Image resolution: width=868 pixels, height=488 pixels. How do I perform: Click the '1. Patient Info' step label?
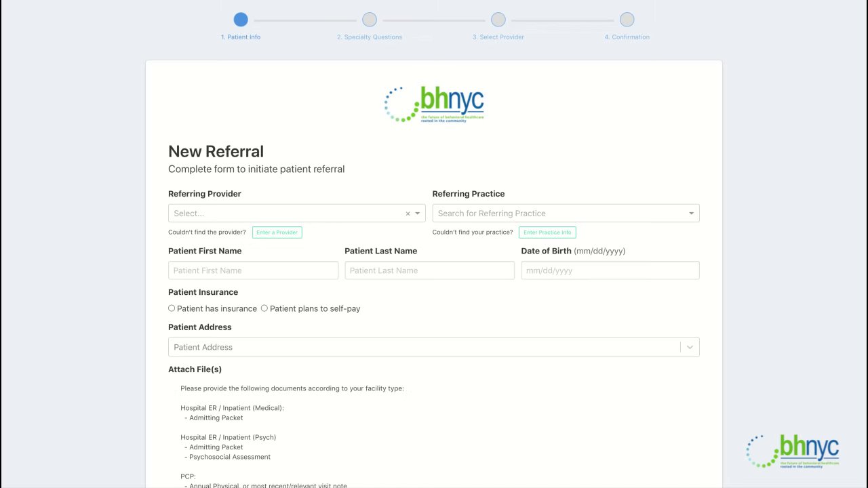pos(241,37)
